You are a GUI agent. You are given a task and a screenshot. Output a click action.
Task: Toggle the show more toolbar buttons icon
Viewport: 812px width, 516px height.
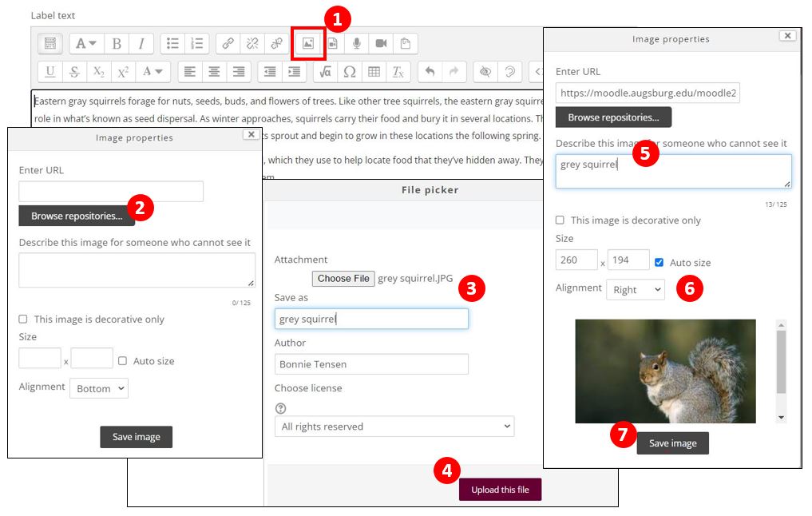[50, 43]
